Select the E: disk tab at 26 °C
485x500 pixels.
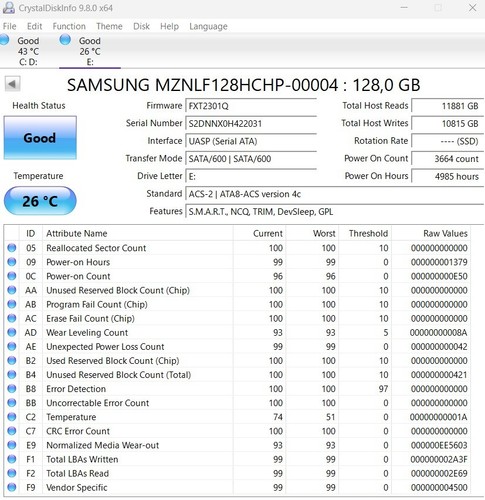tap(90, 51)
